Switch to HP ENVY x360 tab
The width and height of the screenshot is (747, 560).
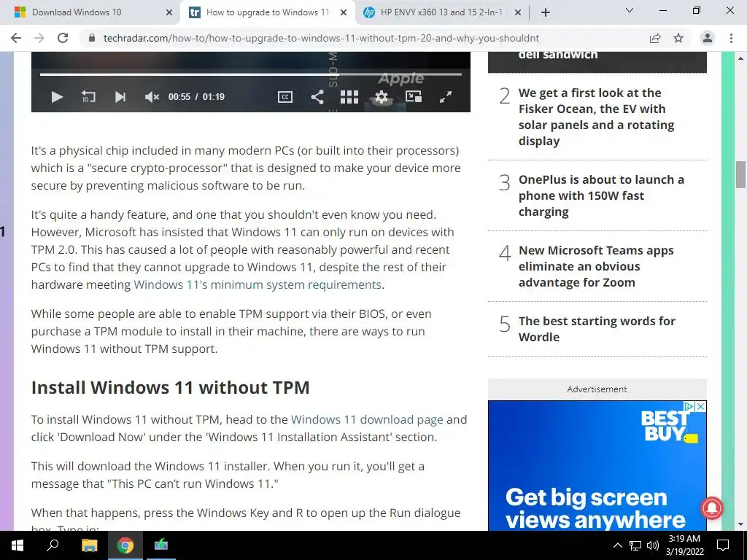coord(433,12)
